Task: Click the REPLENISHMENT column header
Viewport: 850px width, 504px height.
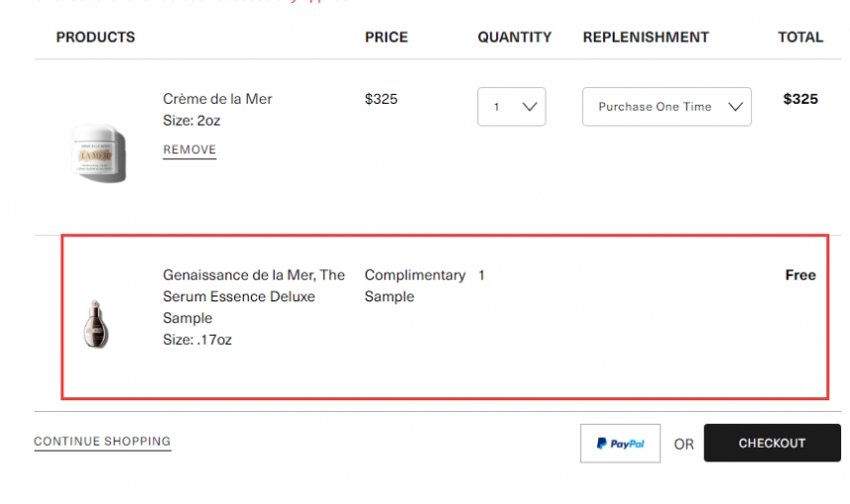Action: [x=645, y=38]
